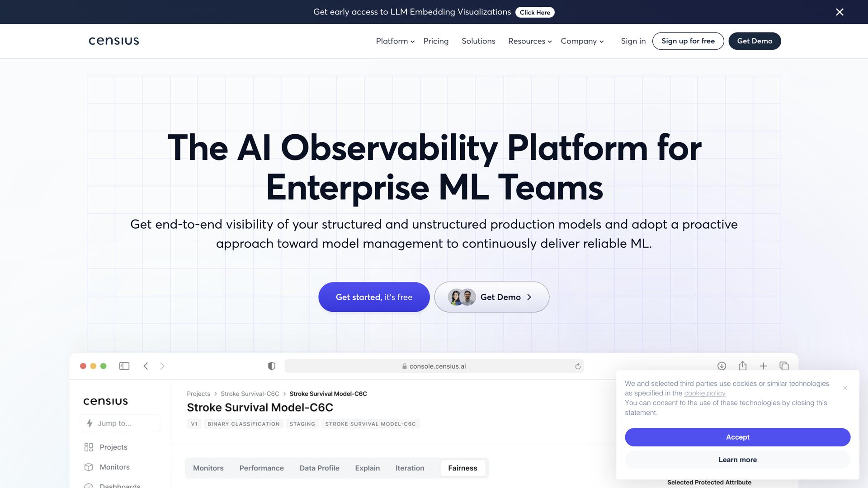Open the Pricing page from the navigation
This screenshot has height=488, width=868.
pyautogui.click(x=436, y=41)
